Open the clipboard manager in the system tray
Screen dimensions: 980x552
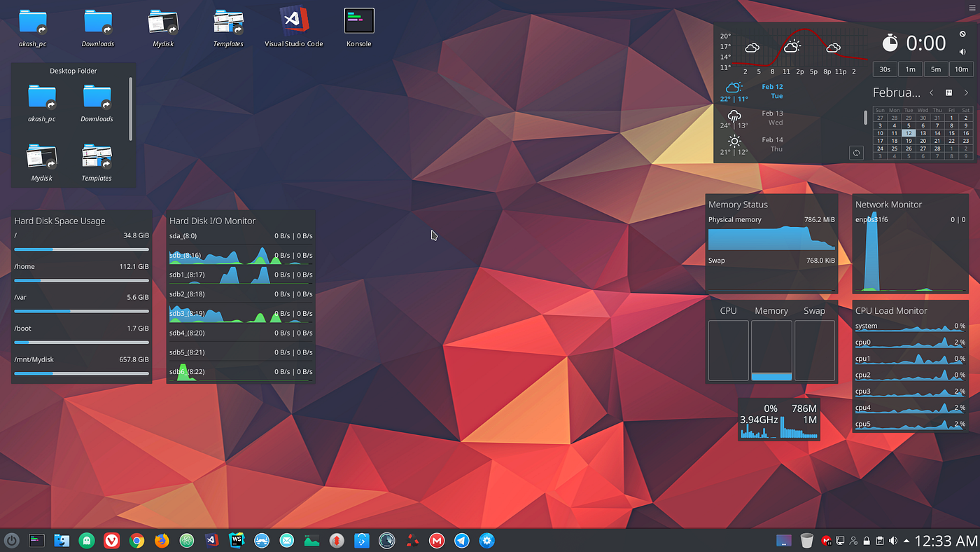(881, 540)
